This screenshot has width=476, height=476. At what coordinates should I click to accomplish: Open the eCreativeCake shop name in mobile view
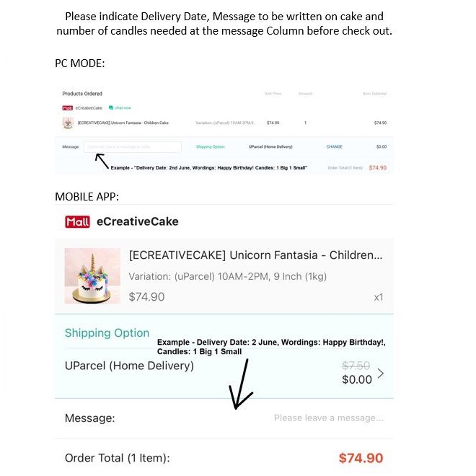point(138,221)
